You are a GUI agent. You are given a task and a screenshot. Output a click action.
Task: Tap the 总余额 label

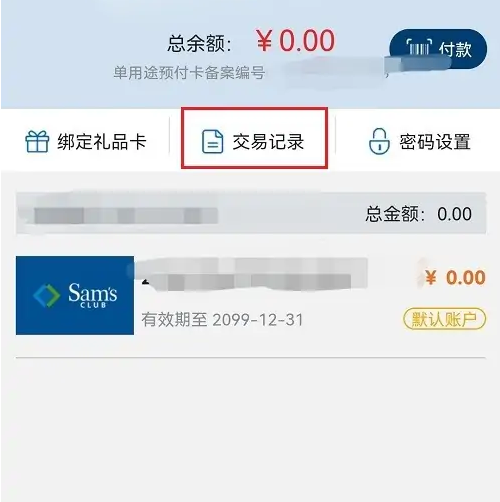point(199,43)
